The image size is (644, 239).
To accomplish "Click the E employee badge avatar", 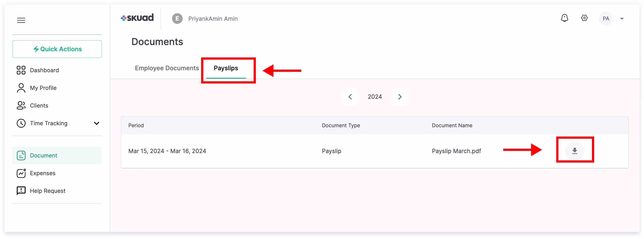I will click(x=177, y=19).
